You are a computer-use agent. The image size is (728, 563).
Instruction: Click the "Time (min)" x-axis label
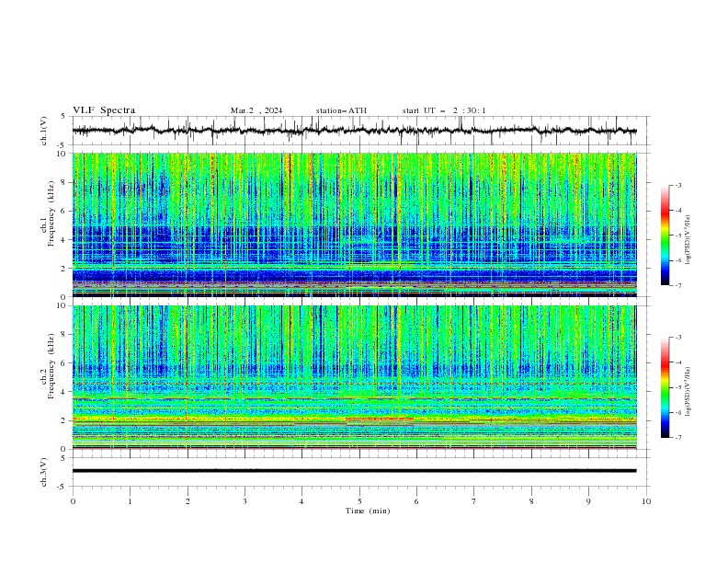(368, 511)
